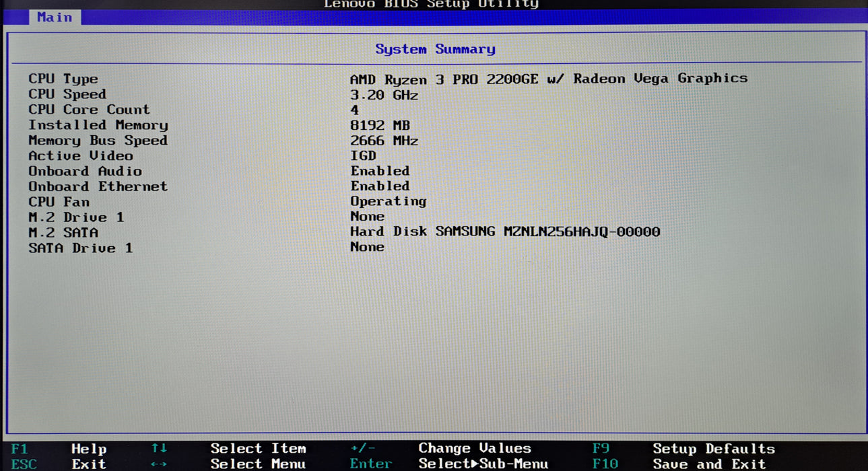Click the +/- key hint
This screenshot has height=471, width=868.
pyautogui.click(x=363, y=448)
